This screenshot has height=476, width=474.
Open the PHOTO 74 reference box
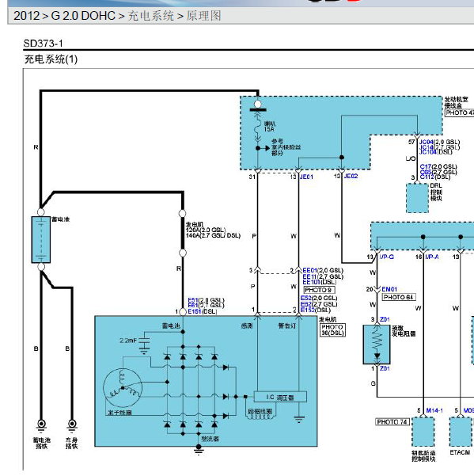pyautogui.click(x=392, y=422)
